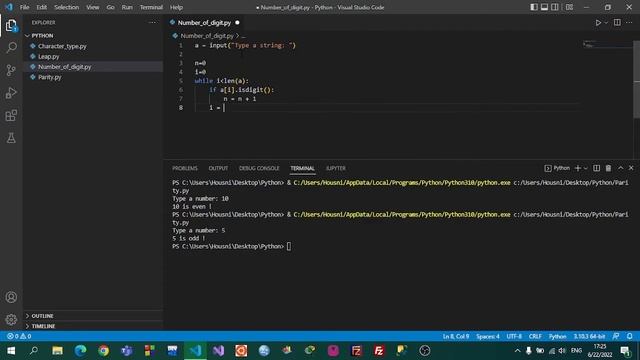This screenshot has width=640, height=360.
Task: Switch to the DEBUG CONSOLE tab
Action: [259, 168]
